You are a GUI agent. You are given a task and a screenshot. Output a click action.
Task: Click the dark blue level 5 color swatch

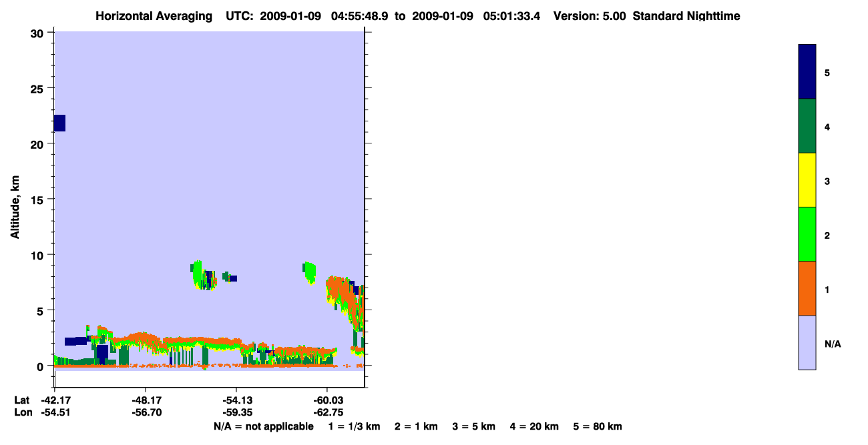point(807,71)
